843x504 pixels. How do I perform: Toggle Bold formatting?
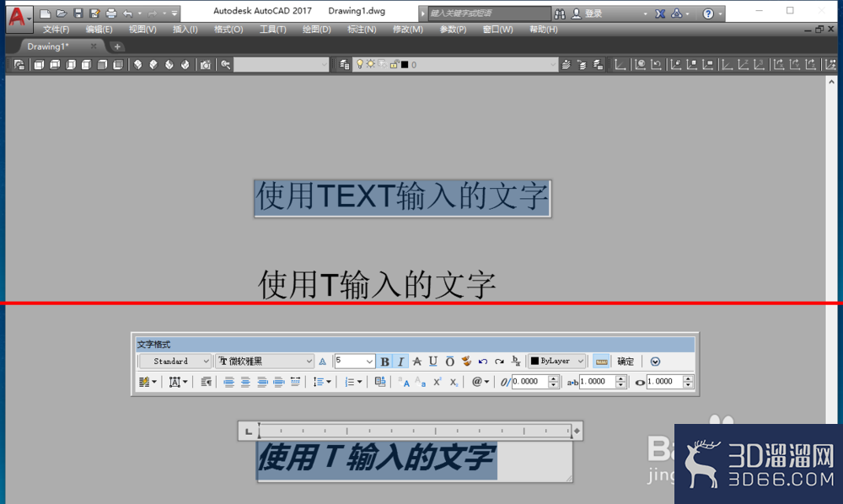[384, 362]
